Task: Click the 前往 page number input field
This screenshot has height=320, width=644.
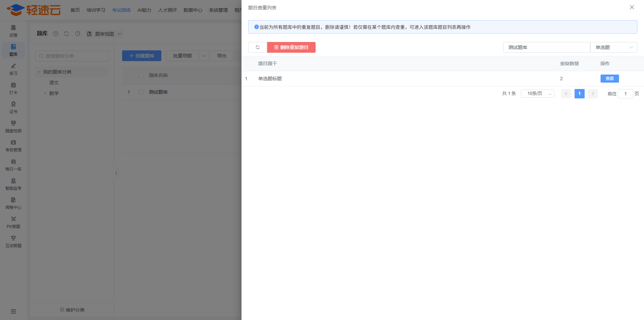Action: pyautogui.click(x=625, y=94)
